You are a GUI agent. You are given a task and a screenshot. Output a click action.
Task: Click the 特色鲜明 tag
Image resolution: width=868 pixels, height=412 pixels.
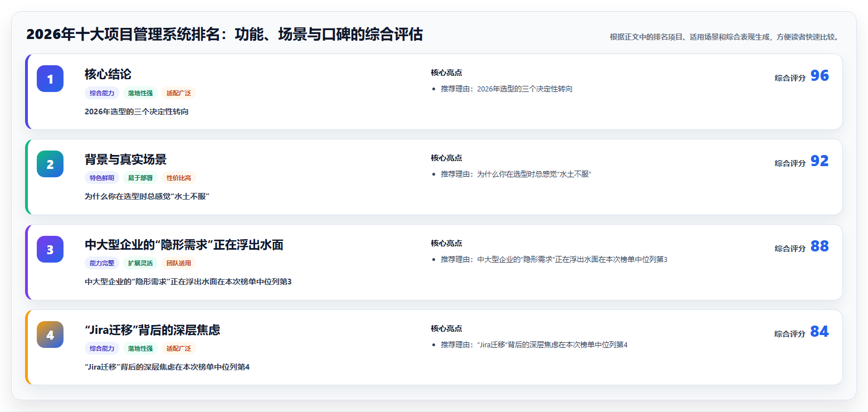pyautogui.click(x=102, y=178)
